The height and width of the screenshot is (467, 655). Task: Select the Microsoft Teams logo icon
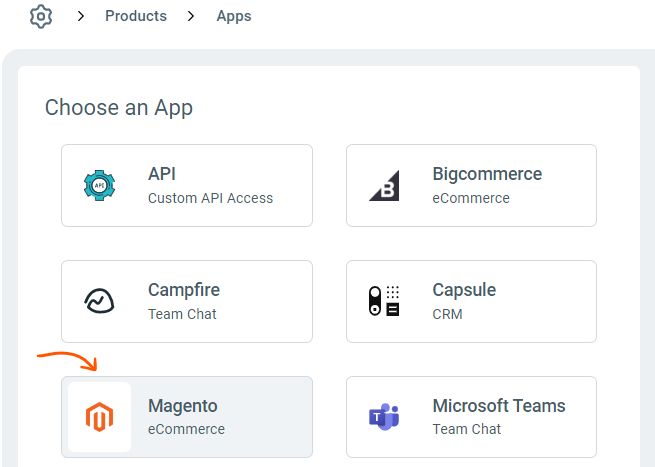384,417
